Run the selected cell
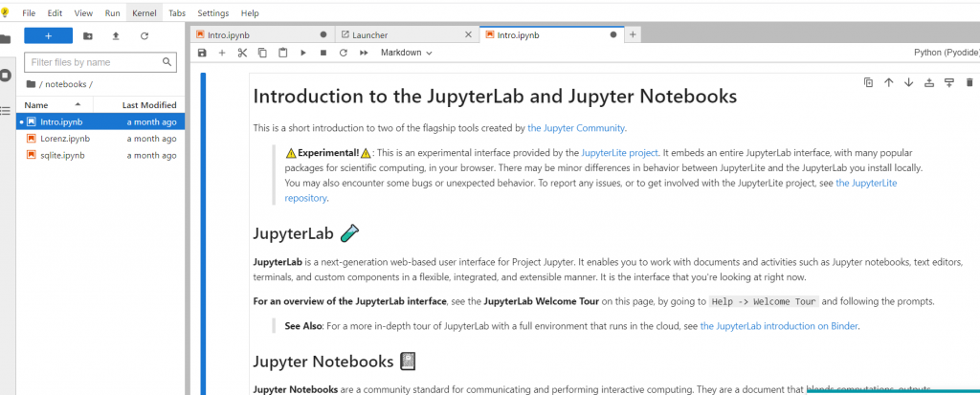This screenshot has width=980, height=395. pyautogui.click(x=303, y=54)
